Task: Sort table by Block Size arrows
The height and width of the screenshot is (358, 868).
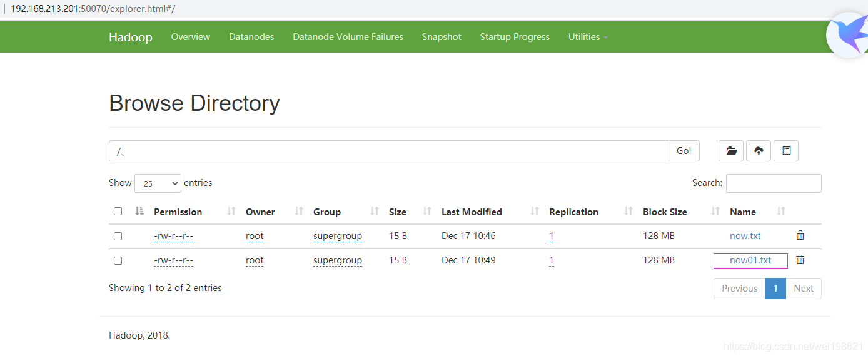Action: (715, 212)
